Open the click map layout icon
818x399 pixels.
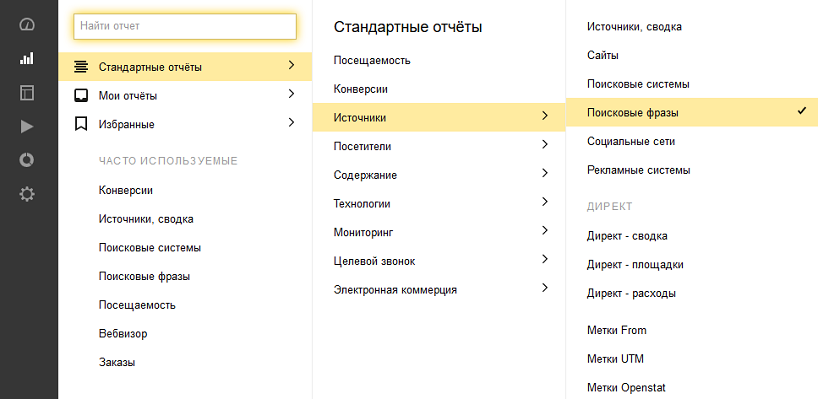coord(27,93)
